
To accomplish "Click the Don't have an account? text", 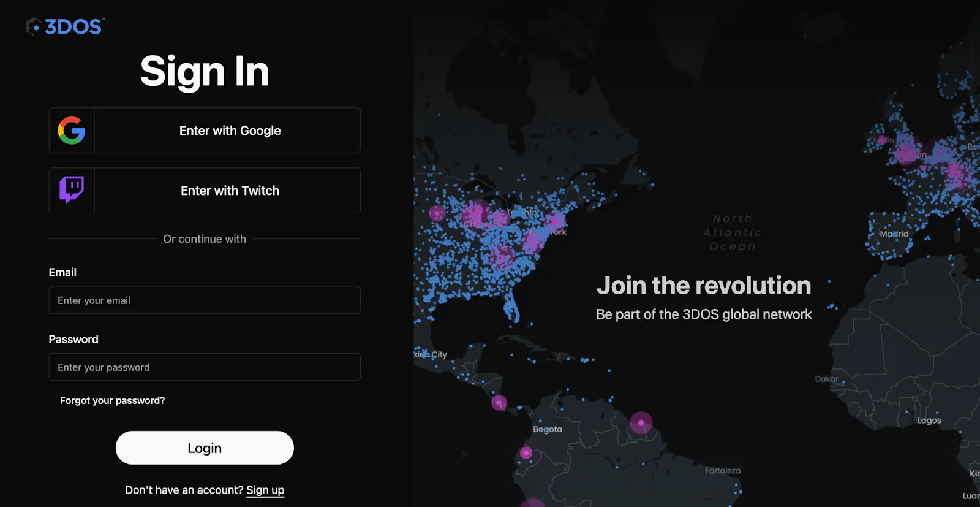I will (x=184, y=490).
